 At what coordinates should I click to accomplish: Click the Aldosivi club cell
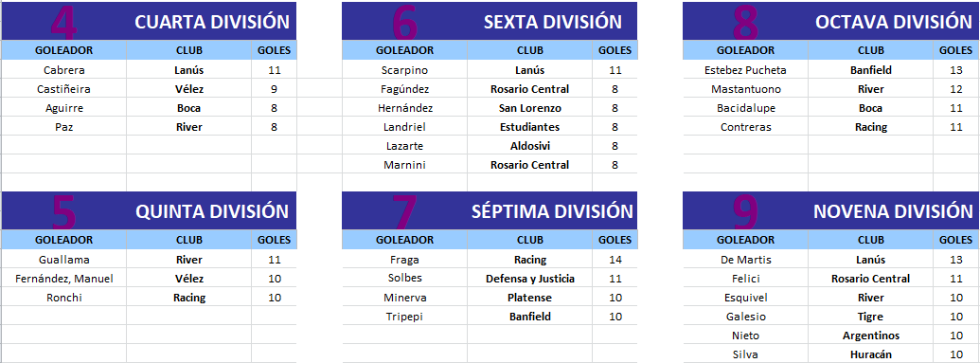click(x=529, y=146)
